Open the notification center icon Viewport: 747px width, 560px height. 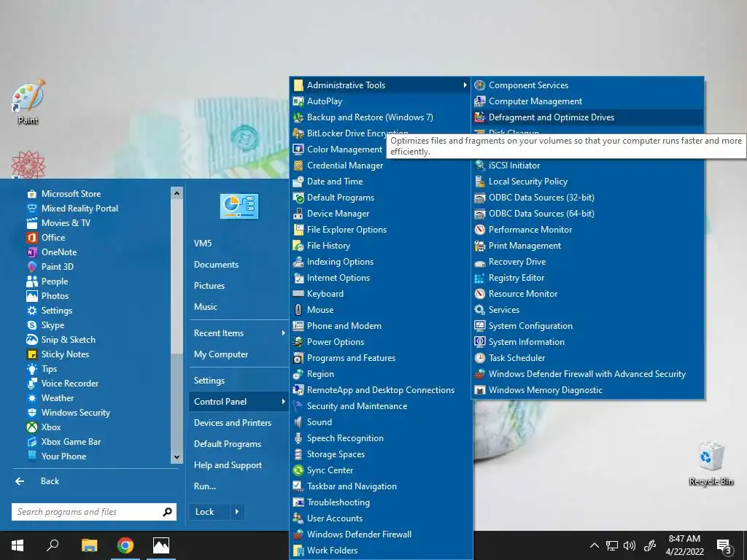pyautogui.click(x=724, y=546)
